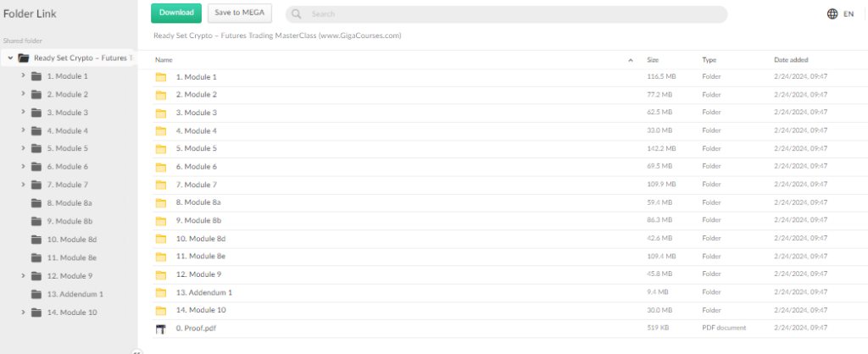Click the 0. Proof.pdf file icon
The width and height of the screenshot is (868, 354).
(x=161, y=329)
